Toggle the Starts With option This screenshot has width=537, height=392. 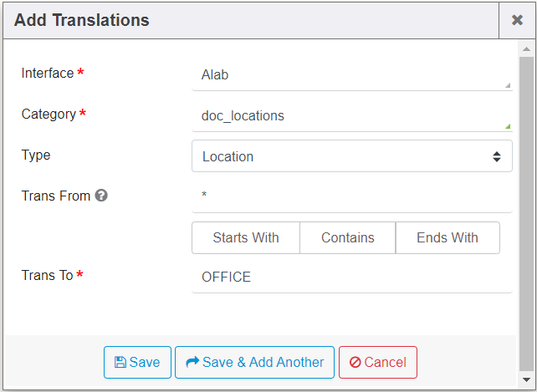coord(246,237)
